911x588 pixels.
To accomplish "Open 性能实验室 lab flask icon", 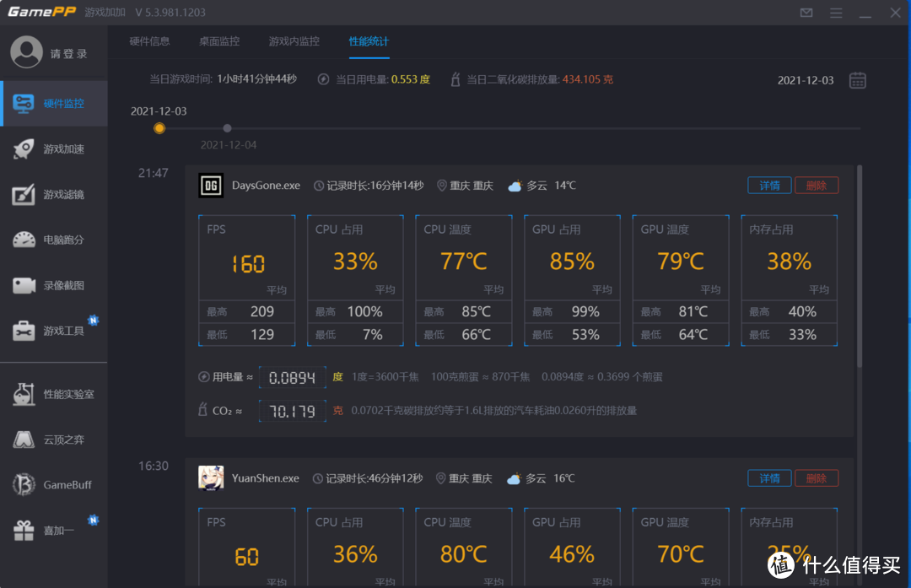I will pos(24,394).
